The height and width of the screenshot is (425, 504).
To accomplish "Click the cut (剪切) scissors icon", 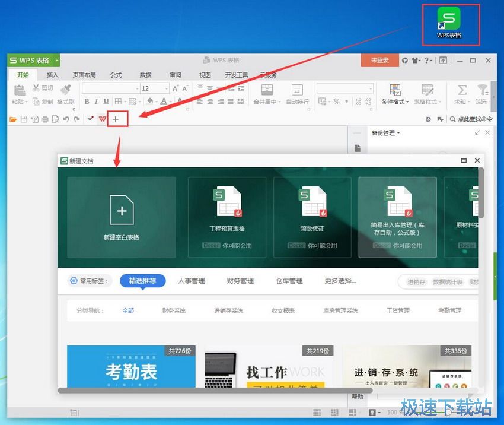I will pos(36,88).
